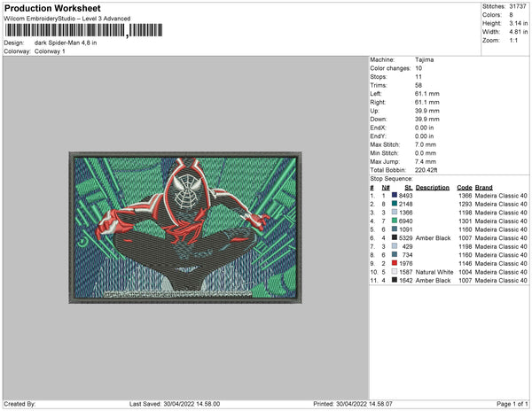Viewport: 532px width, 411px height.
Task: Select the red swatch beside 1976 stitches
Action: (395, 263)
